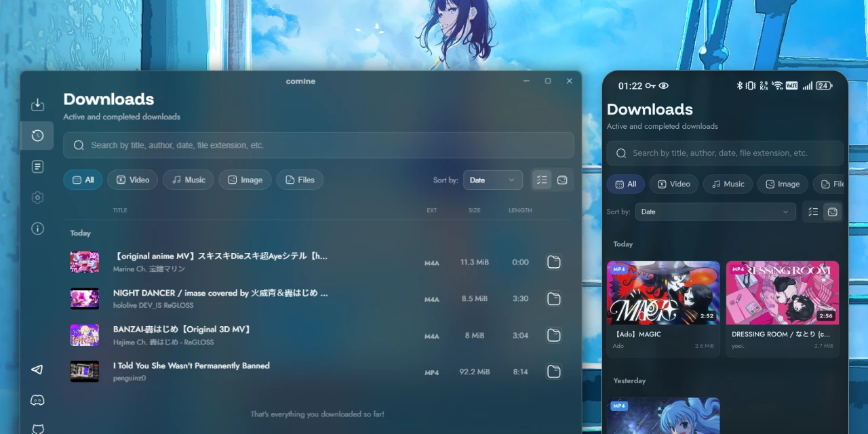Open the logs document icon in desktop sidebar
This screenshot has height=434, width=868.
point(38,166)
